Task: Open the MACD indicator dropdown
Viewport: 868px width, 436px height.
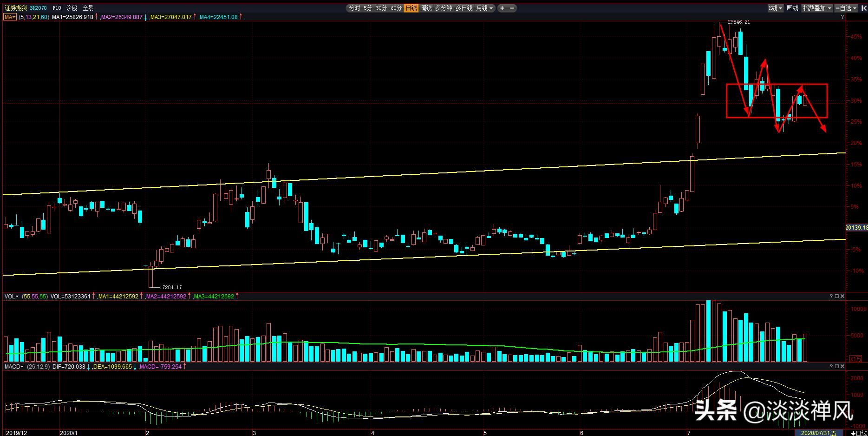Action: [x=14, y=367]
